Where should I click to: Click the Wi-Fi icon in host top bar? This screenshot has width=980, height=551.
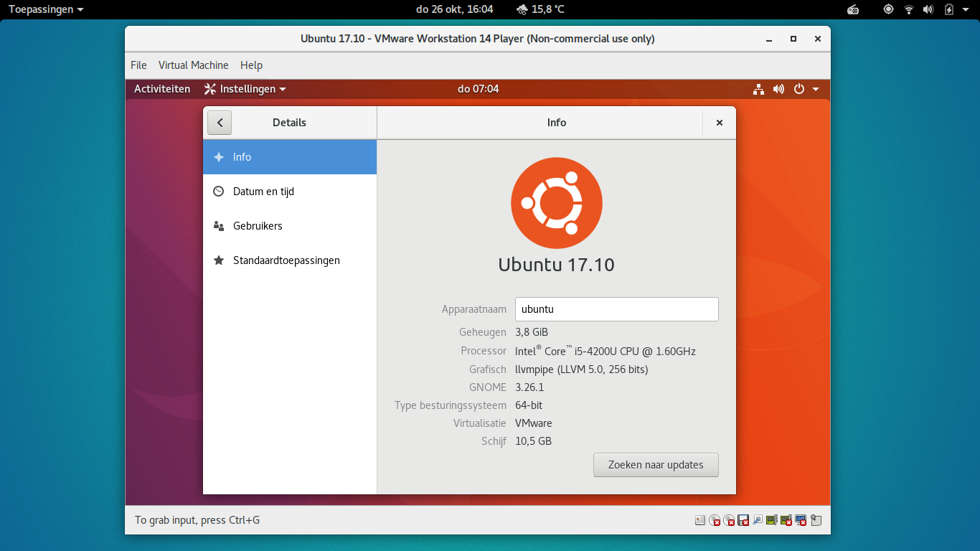[909, 9]
